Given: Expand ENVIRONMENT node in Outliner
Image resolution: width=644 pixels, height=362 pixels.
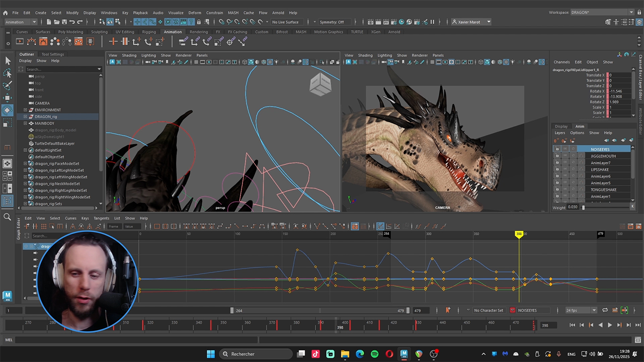Looking at the screenshot, I should (x=25, y=110).
